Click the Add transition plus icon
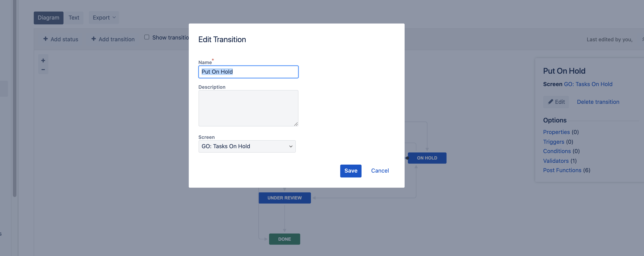 point(93,39)
